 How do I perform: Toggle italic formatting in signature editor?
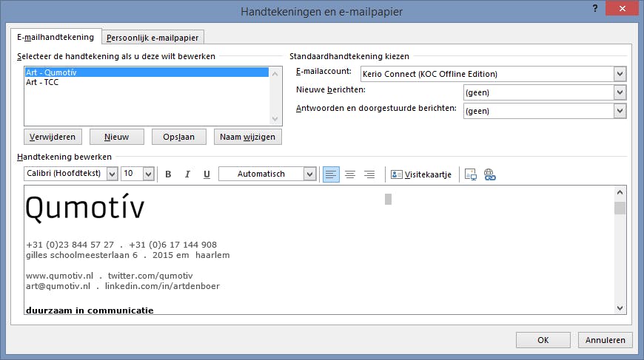(187, 174)
